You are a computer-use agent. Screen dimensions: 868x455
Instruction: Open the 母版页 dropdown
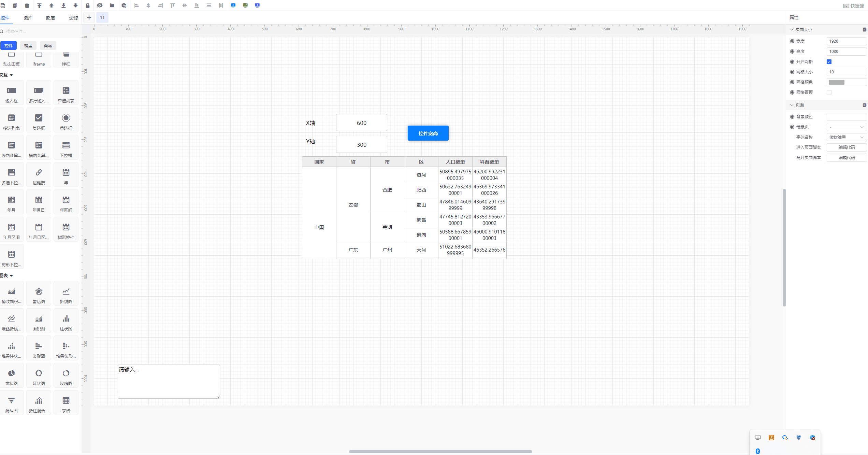click(x=847, y=127)
